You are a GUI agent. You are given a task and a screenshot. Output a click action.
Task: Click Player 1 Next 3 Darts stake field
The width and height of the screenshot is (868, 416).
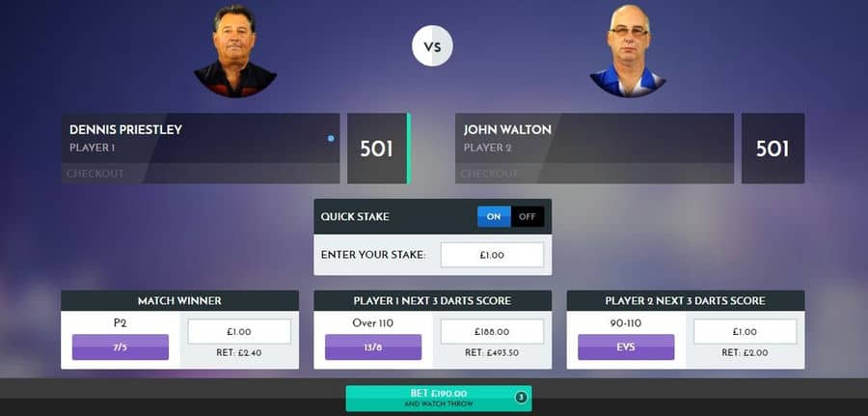pyautogui.click(x=492, y=332)
